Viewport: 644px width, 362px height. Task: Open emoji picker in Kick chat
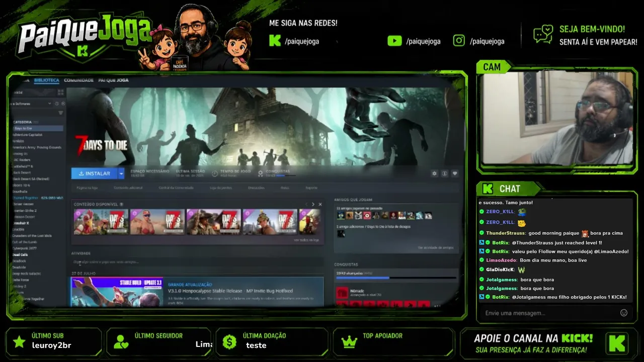(624, 313)
